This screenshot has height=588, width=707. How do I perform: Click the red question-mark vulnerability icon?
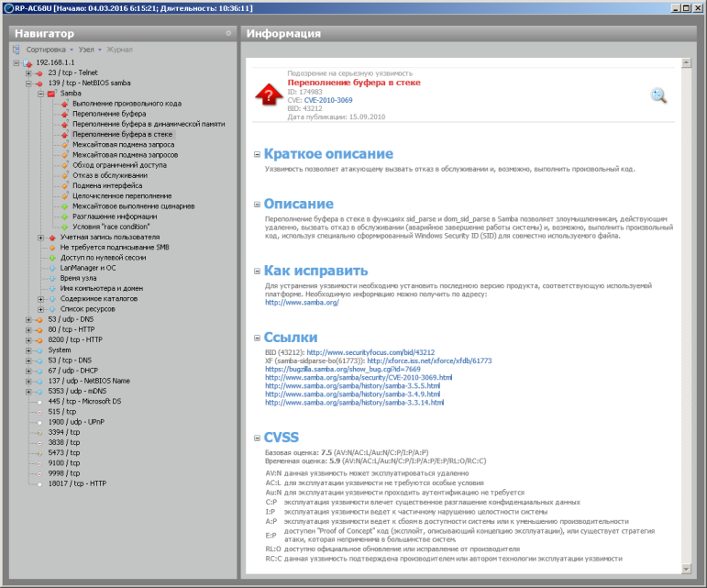(x=269, y=94)
